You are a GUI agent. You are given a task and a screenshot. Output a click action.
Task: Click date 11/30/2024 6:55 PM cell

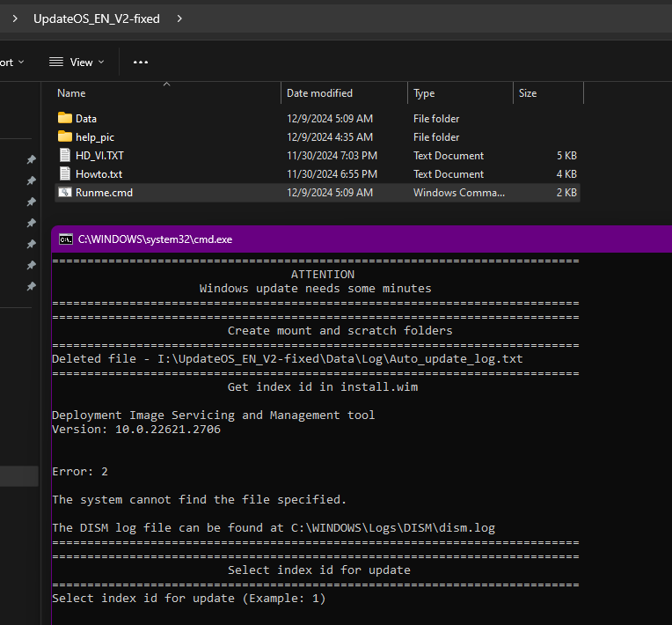coord(332,173)
